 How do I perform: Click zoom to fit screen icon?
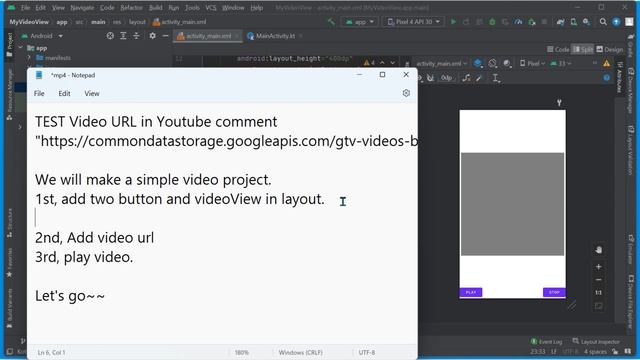(598, 306)
